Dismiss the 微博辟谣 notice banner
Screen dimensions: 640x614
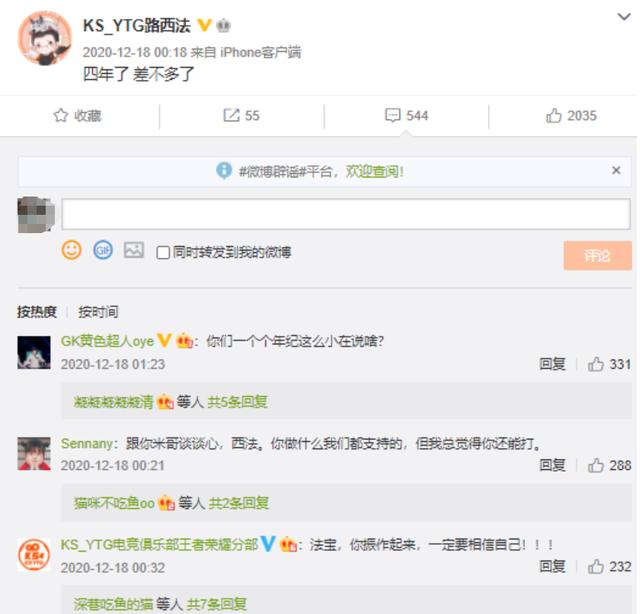coord(616,170)
